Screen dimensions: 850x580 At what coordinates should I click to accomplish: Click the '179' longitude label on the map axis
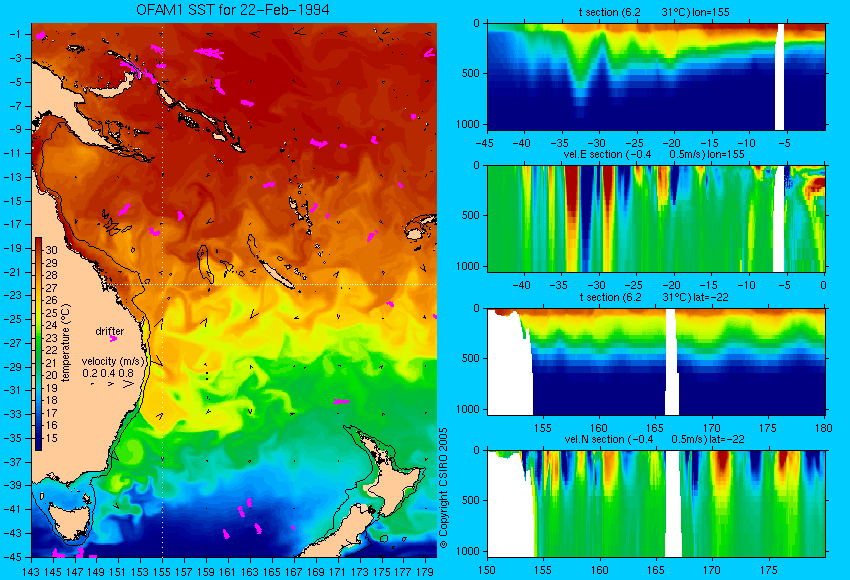click(425, 571)
